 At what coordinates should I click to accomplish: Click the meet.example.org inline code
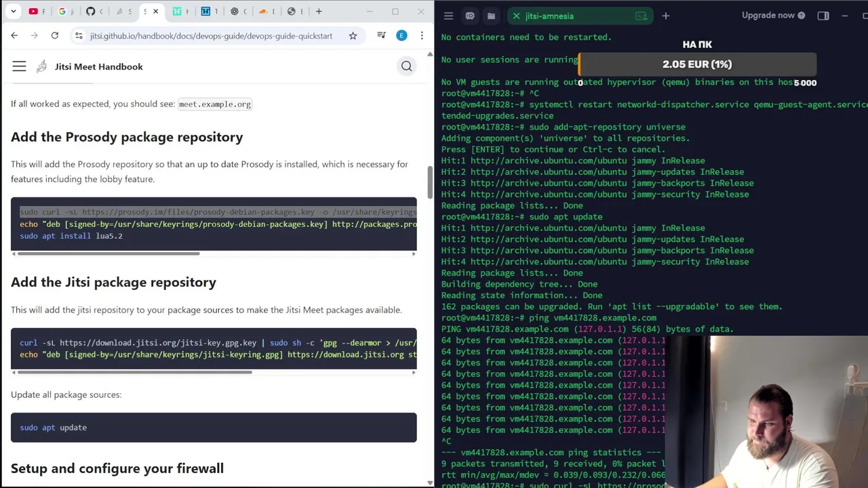[215, 104]
